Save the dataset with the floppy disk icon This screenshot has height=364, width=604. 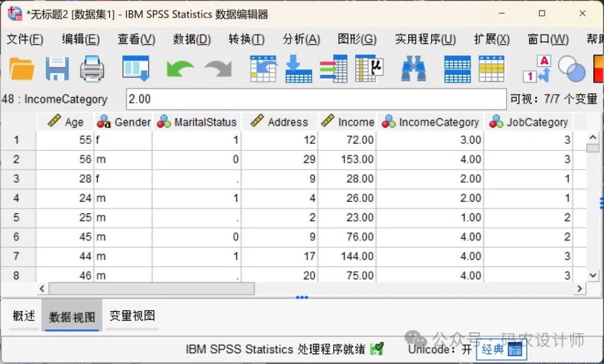pyautogui.click(x=57, y=68)
